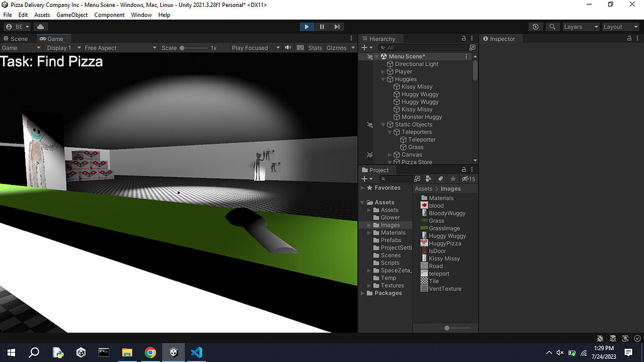Viewport: 644px width, 362px height.
Task: Toggle Canvas scene visibility icon
Action: coord(370,155)
